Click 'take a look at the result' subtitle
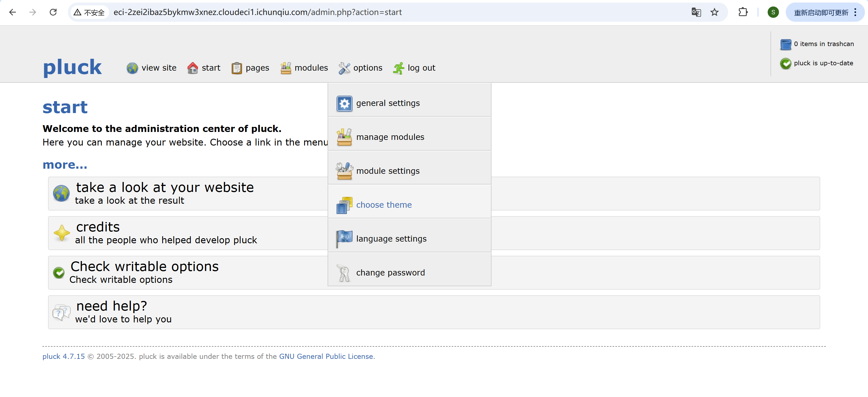The image size is (868, 397). pos(129,201)
